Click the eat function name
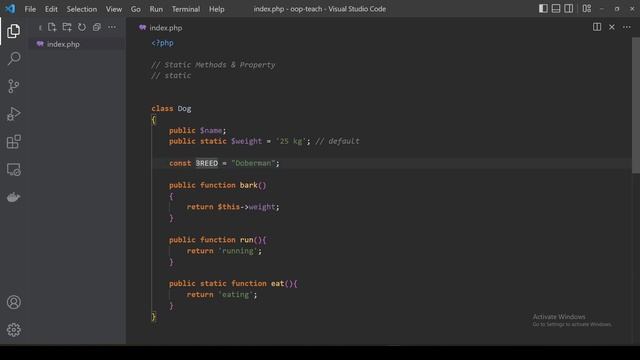This screenshot has width=640, height=360. click(x=277, y=284)
